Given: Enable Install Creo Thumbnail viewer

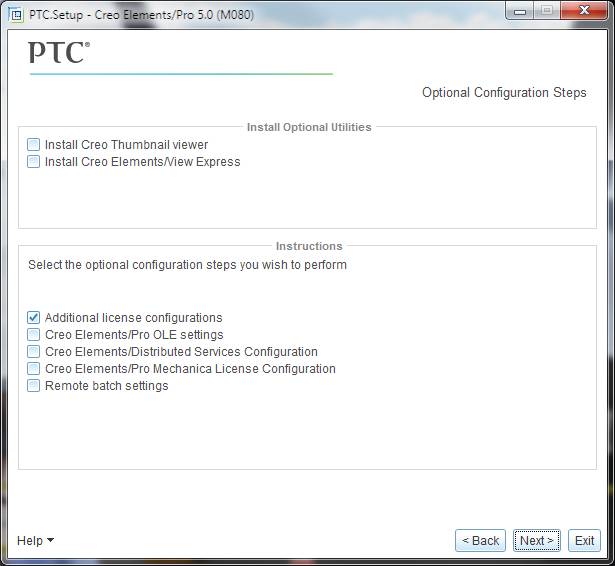Looking at the screenshot, I should click(34, 145).
